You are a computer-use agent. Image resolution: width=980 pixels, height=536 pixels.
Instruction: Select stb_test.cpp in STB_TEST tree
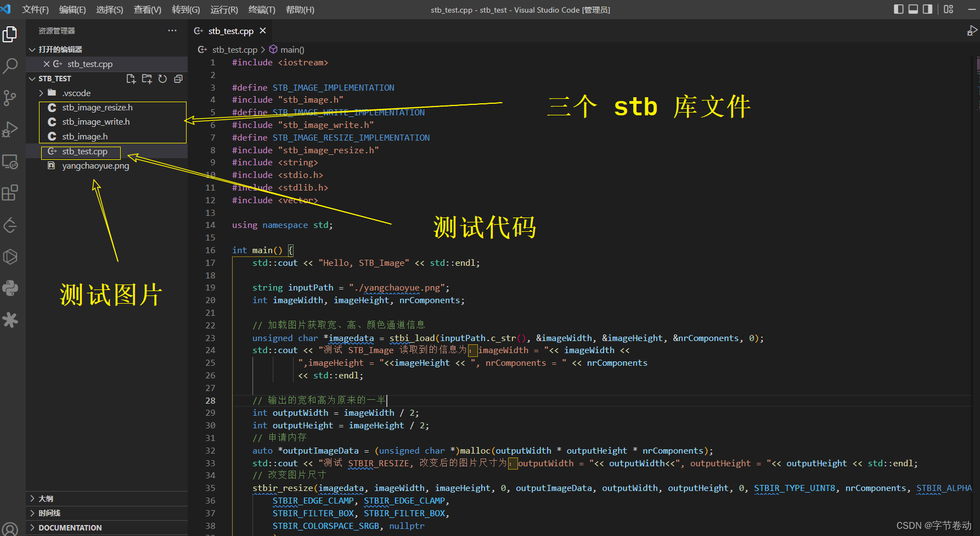(x=85, y=151)
